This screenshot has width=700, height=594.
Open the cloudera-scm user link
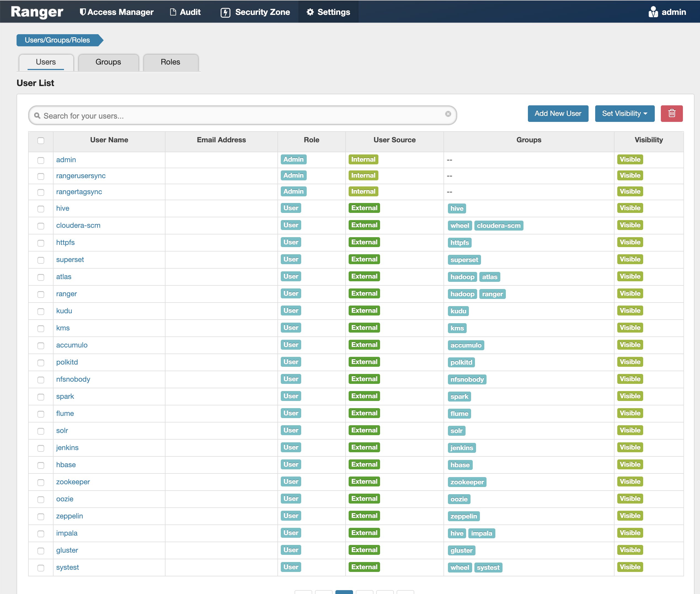click(x=78, y=225)
